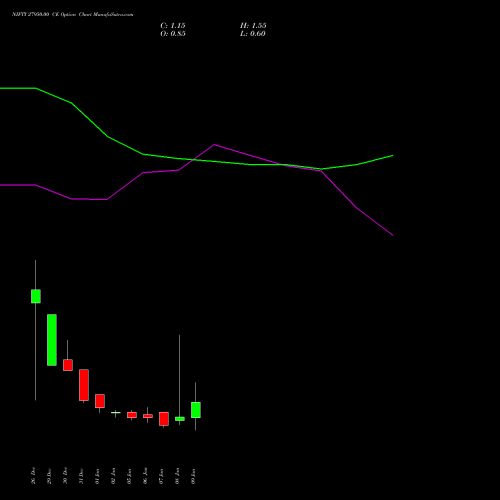Click the 02 Jan date label
Viewport: 500px width, 500px height.
click(113, 476)
